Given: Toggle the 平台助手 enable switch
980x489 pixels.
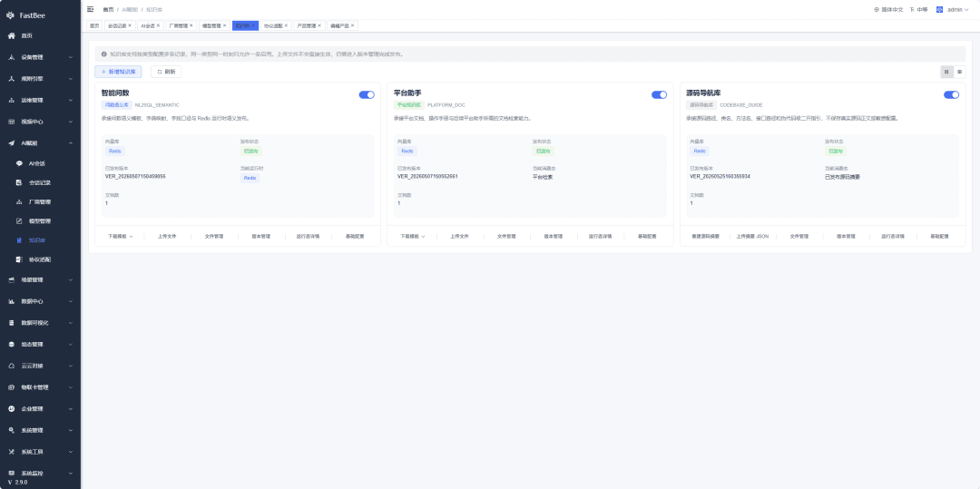Looking at the screenshot, I should click(x=660, y=95).
